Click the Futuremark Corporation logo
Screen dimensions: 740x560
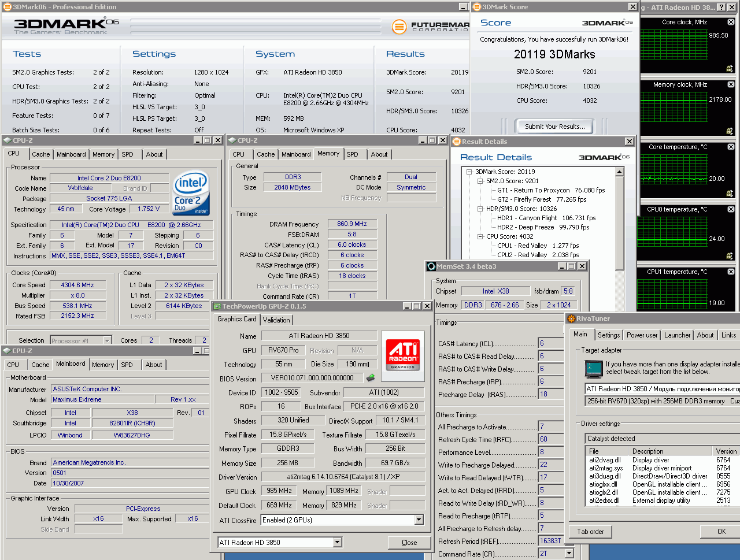431,27
